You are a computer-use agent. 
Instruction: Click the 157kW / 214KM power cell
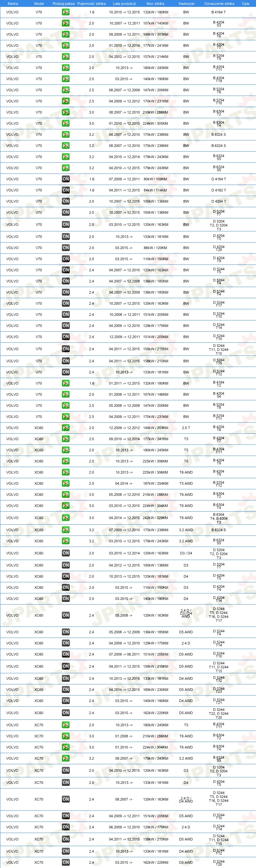click(x=155, y=57)
